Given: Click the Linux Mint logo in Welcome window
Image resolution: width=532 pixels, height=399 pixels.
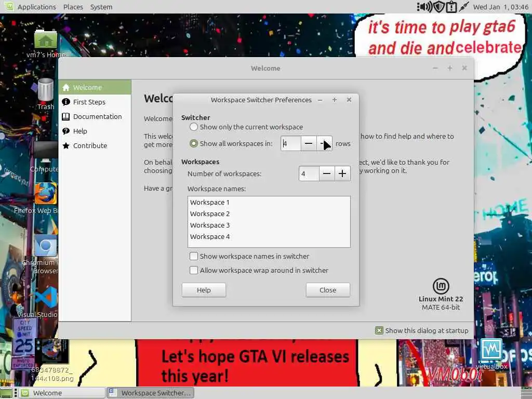Looking at the screenshot, I should point(441,286).
